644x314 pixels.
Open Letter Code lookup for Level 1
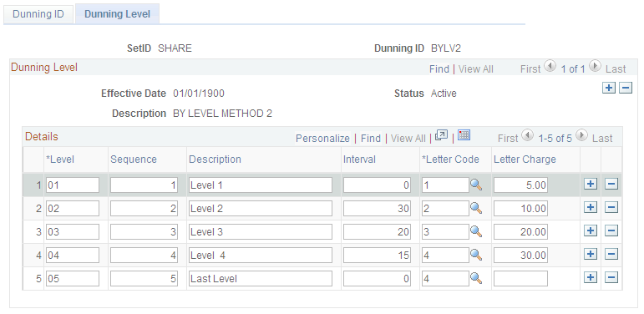476,185
